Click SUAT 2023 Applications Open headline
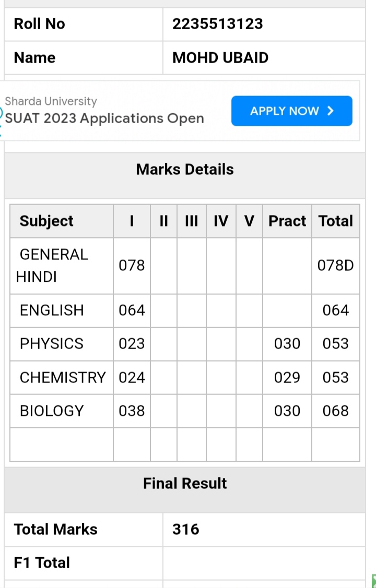The width and height of the screenshot is (376, 588). coord(104,118)
